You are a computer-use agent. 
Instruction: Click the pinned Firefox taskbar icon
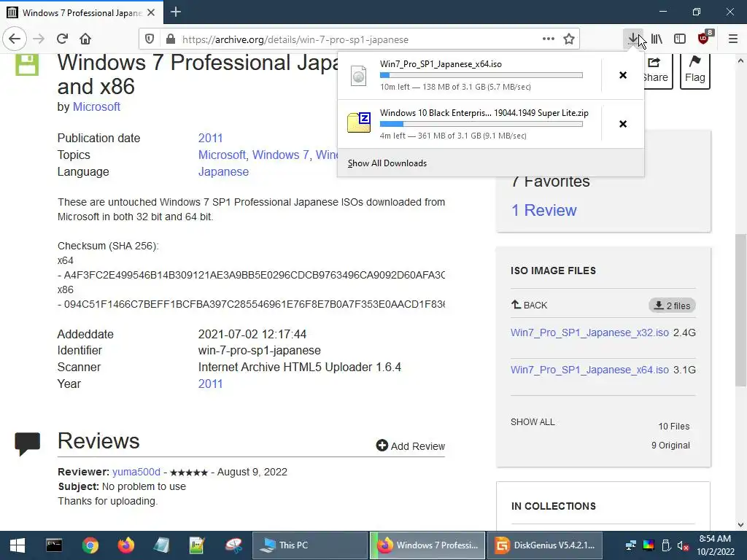tap(125, 545)
